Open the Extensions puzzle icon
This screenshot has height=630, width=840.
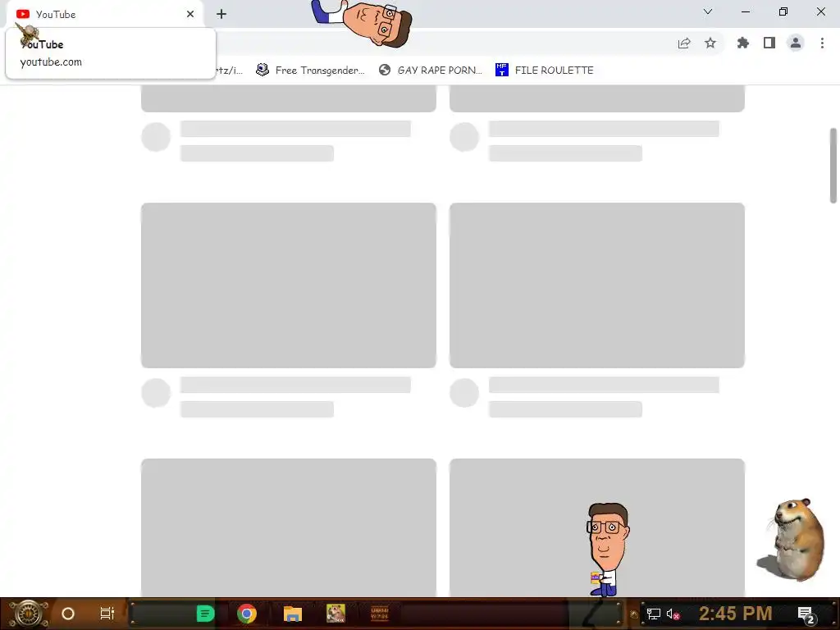(743, 43)
